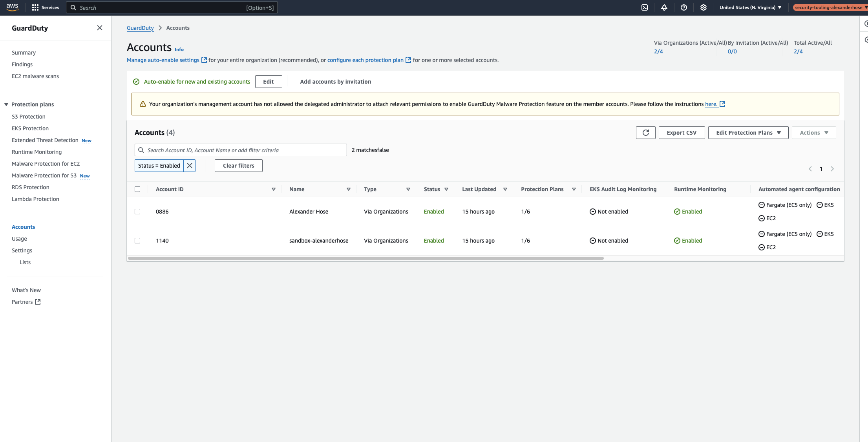Screen dimensions: 868x442
Task: Open EKS Protection plan page
Action: pyautogui.click(x=30, y=128)
